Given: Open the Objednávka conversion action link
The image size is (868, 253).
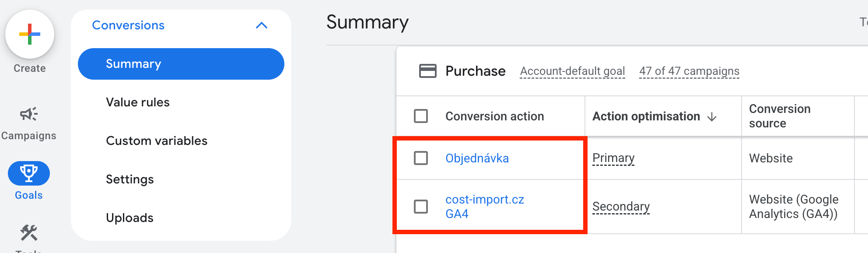Looking at the screenshot, I should tap(477, 158).
